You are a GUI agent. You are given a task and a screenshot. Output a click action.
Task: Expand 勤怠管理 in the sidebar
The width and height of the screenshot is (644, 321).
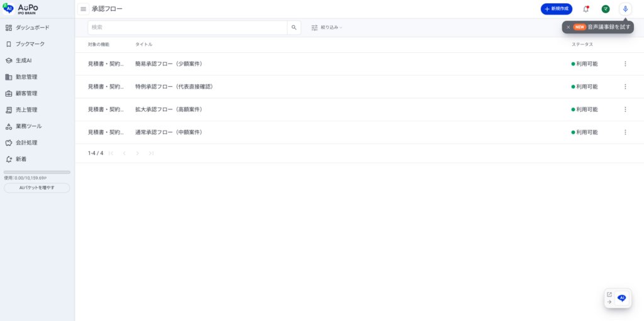pyautogui.click(x=26, y=77)
